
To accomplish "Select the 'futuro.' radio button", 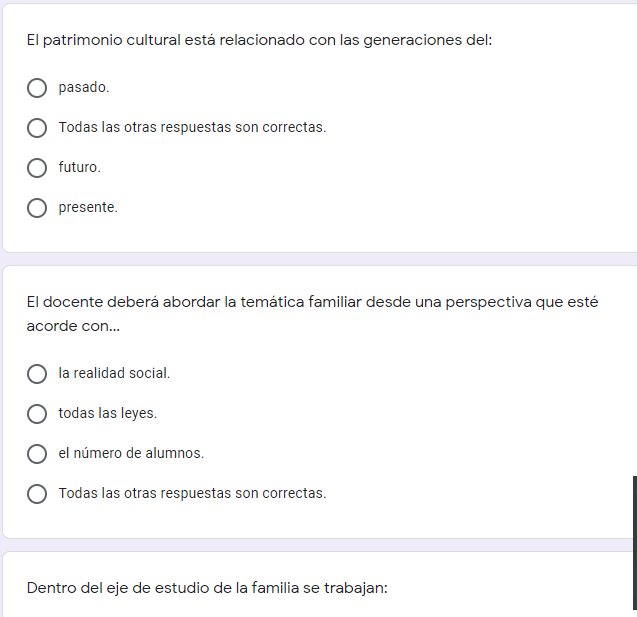I will click(37, 168).
